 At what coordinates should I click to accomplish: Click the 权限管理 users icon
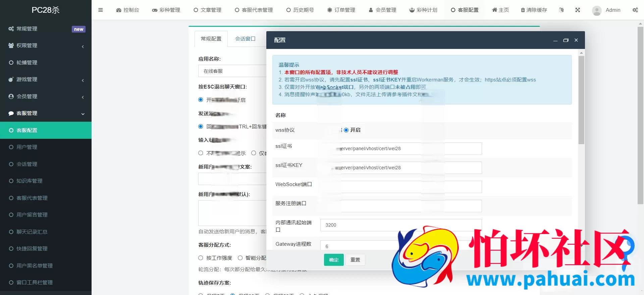[11, 46]
